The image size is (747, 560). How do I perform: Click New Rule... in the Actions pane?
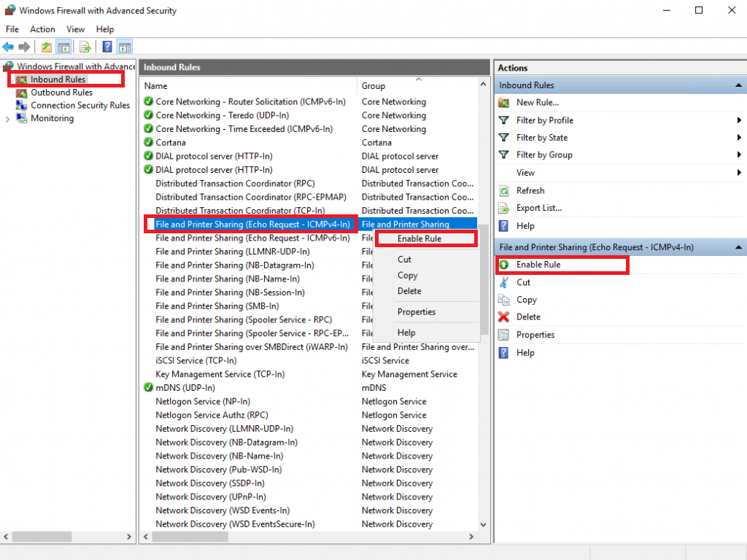pos(538,102)
